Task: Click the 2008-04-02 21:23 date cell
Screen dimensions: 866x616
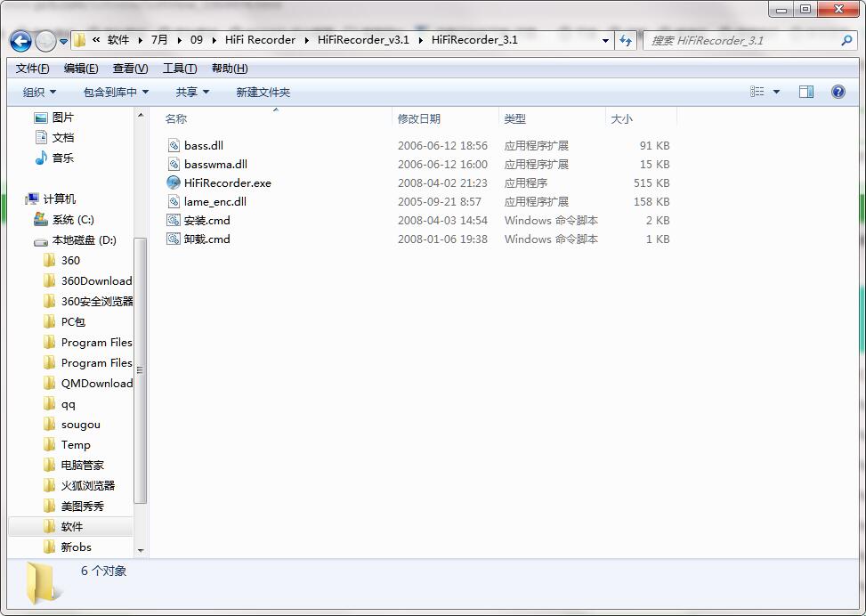Action: 442,182
